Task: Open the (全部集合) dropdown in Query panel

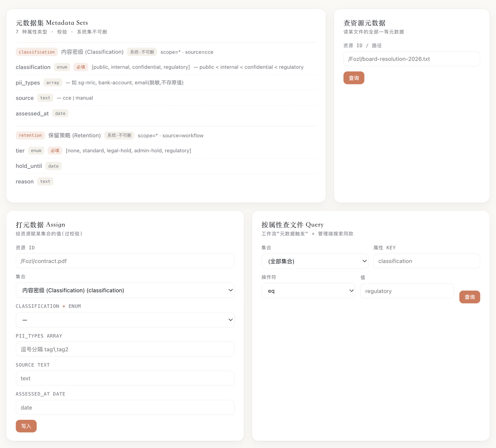Action: tap(315, 261)
